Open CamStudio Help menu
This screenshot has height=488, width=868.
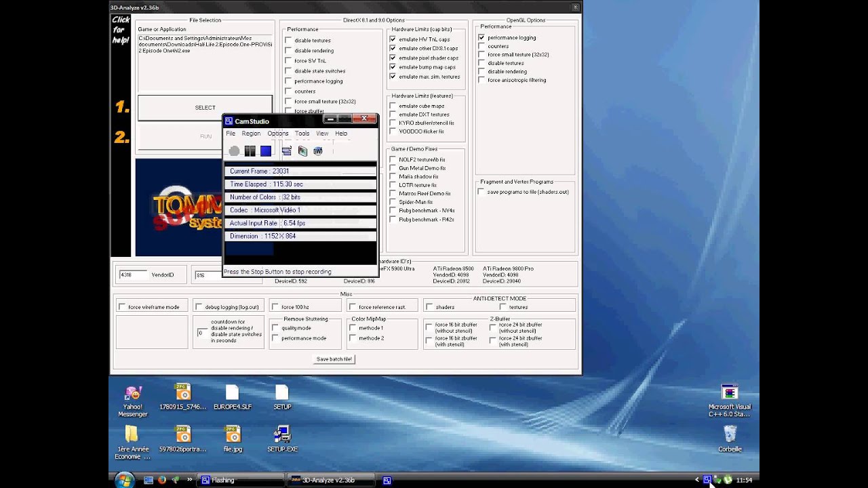[x=341, y=134]
